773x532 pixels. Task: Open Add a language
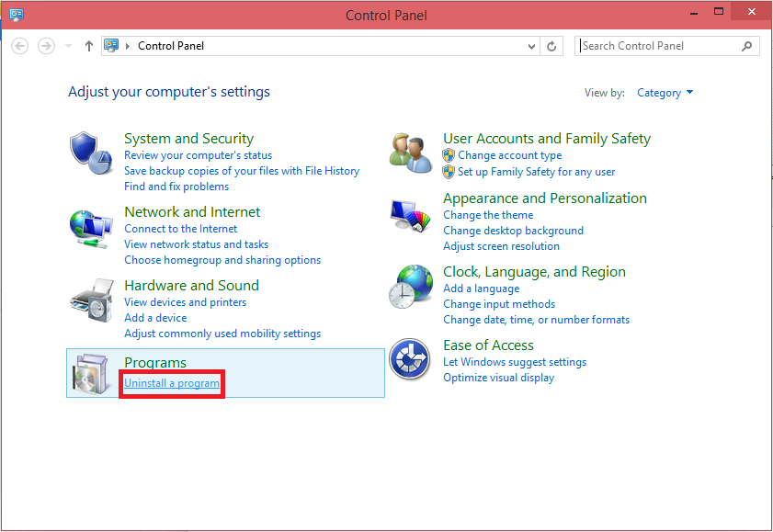[481, 288]
